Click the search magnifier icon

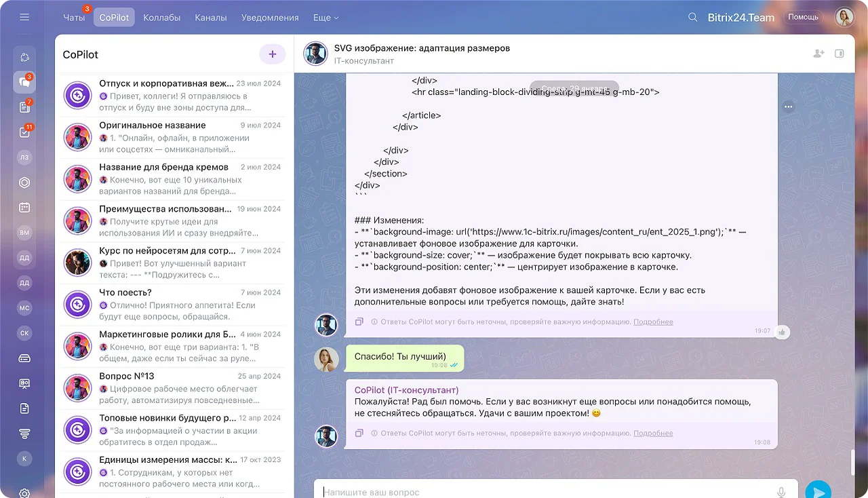(x=692, y=18)
